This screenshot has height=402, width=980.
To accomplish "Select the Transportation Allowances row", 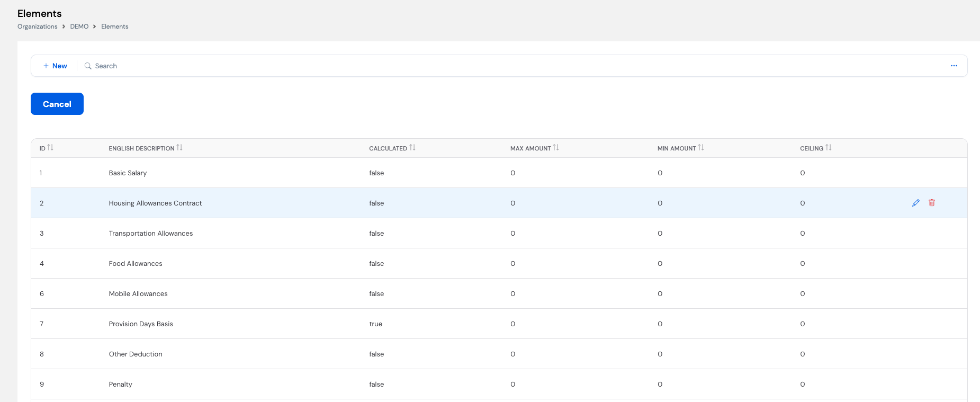I will pyautogui.click(x=499, y=233).
